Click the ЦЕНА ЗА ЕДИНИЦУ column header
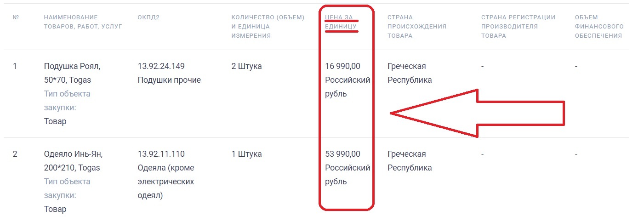644x222 pixels. coord(341,22)
